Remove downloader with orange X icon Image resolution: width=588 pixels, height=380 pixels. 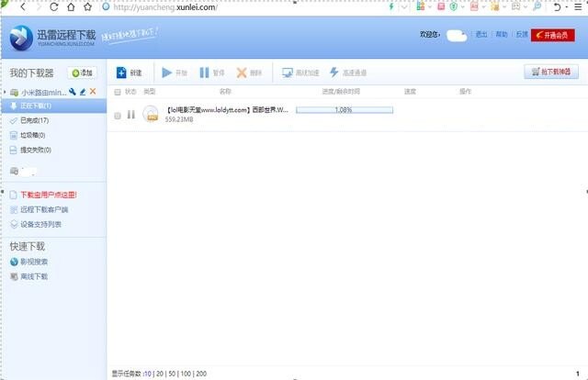pyautogui.click(x=93, y=93)
